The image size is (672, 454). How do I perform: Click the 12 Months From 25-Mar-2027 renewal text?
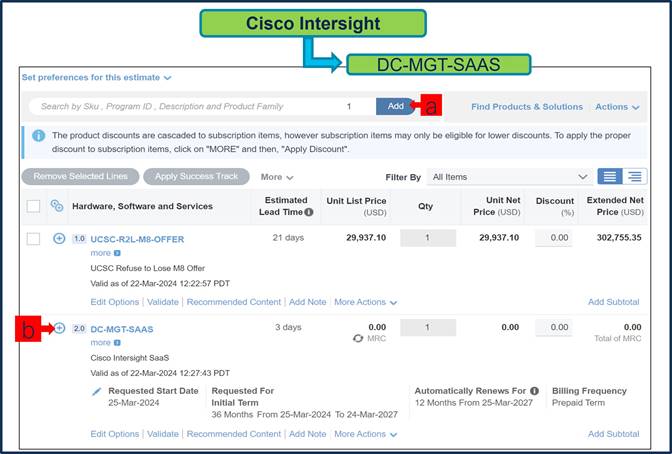click(x=474, y=403)
